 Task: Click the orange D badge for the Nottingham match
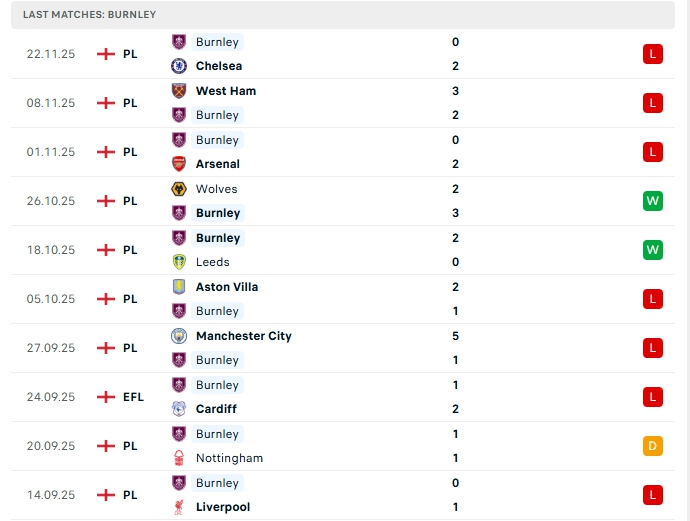(653, 446)
